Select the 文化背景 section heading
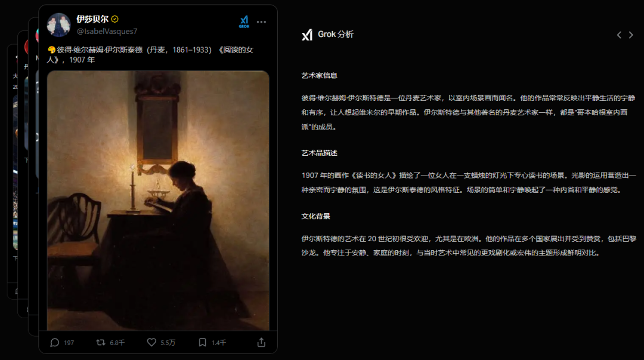 315,216
